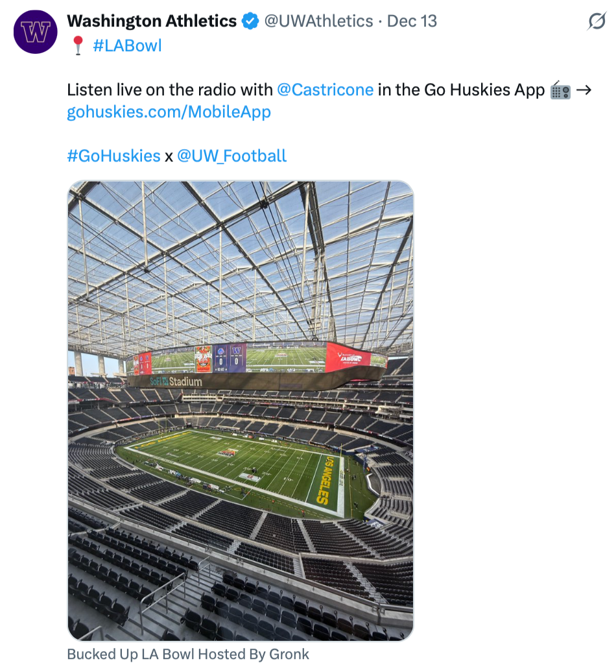Click the 'Listen live on the radio with' text

pos(170,90)
